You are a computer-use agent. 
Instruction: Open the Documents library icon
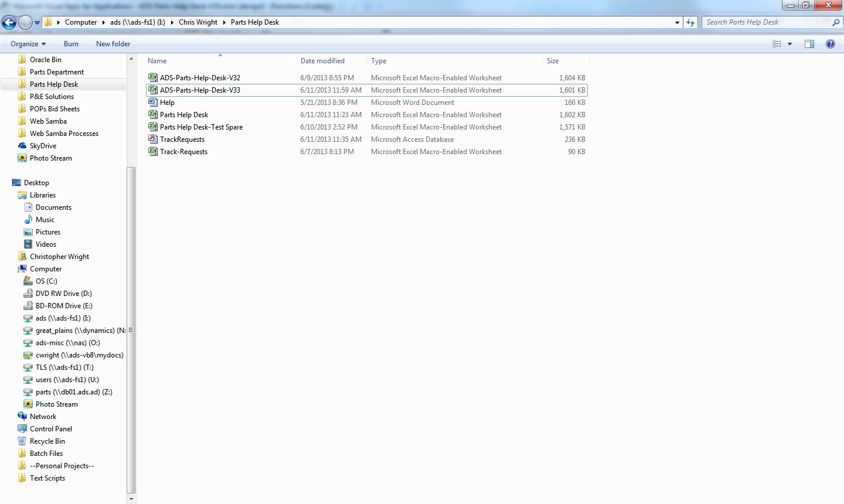pyautogui.click(x=28, y=207)
